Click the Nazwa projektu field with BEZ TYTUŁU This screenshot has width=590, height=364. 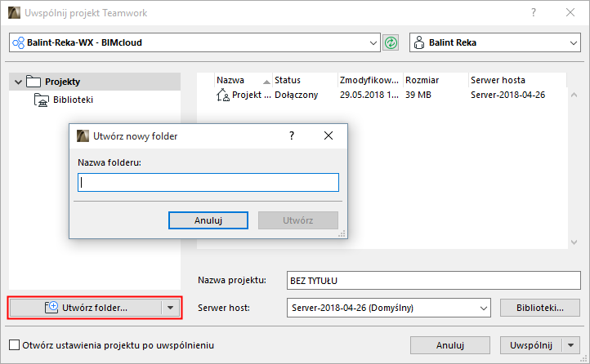(x=433, y=281)
